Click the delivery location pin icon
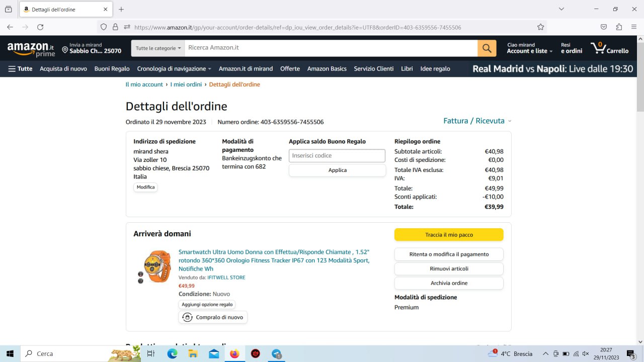Screen dimensions: 644x362 65,50
